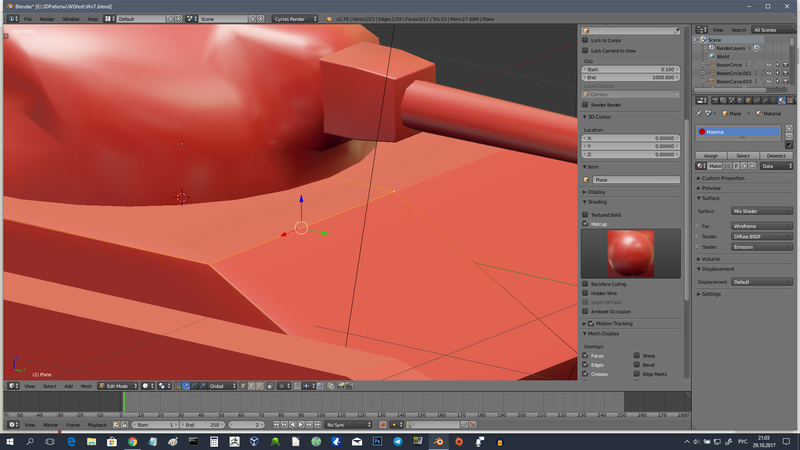Jump to the timeline start frame
Image resolution: width=800 pixels, height=450 pixels.
[x=276, y=424]
